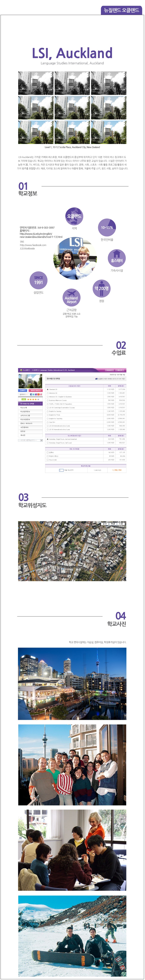Viewport: 145px width, 980px height.
Task: Open the LSI.Worldwide Facebook link
Action: [x=33, y=247]
